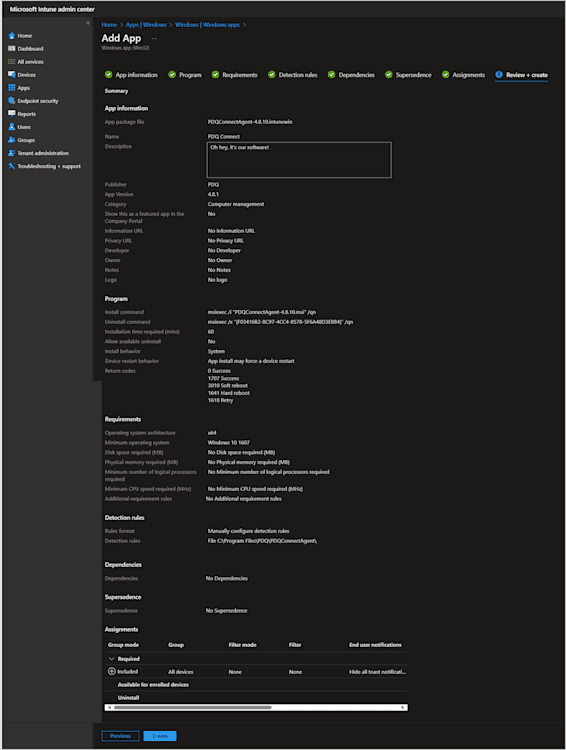Click blue icon beside Review + create

point(499,75)
